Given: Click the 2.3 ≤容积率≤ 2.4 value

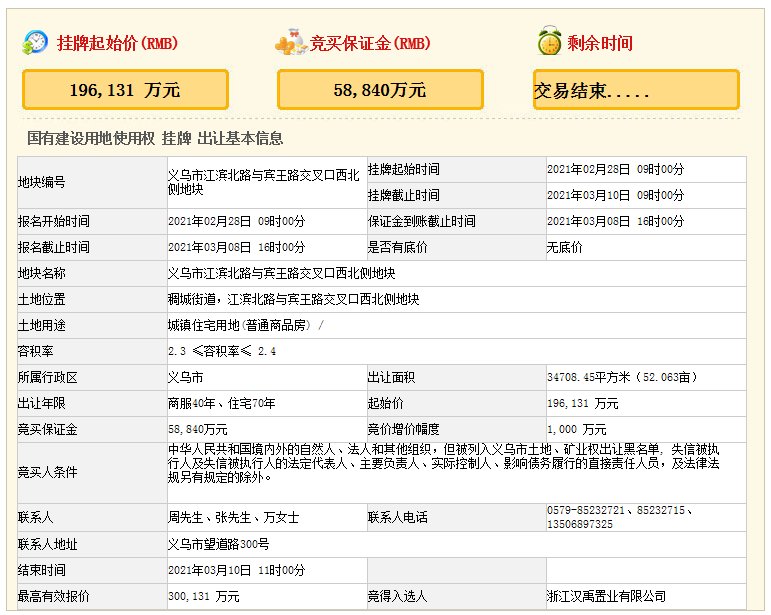Looking at the screenshot, I should tap(222, 351).
